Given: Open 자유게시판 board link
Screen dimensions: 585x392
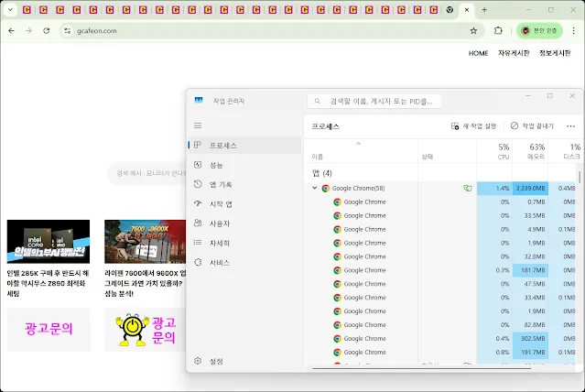Looking at the screenshot, I should pyautogui.click(x=514, y=53).
